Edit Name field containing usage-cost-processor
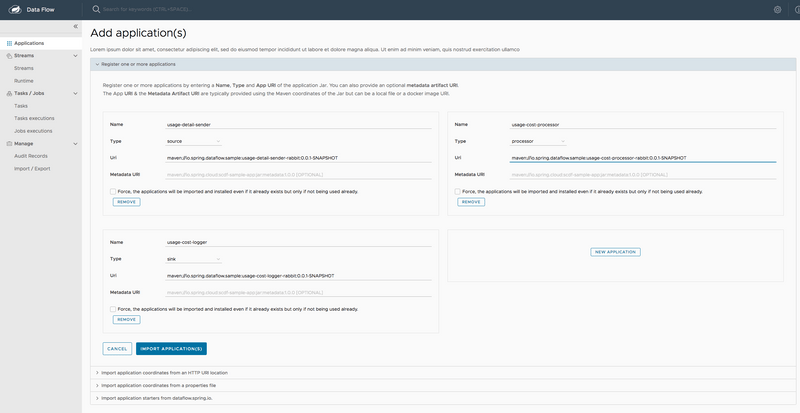The image size is (800, 413). coord(643,125)
